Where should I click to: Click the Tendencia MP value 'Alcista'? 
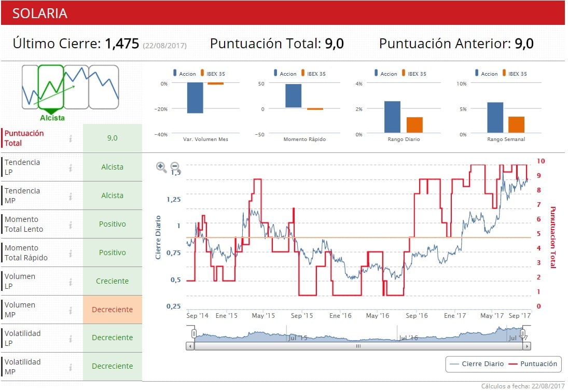point(112,195)
